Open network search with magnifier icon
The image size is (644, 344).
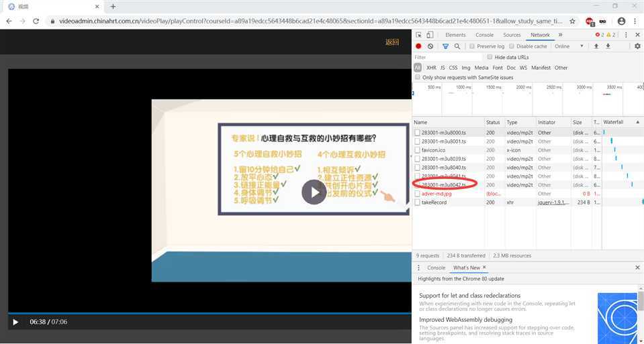[x=457, y=46]
